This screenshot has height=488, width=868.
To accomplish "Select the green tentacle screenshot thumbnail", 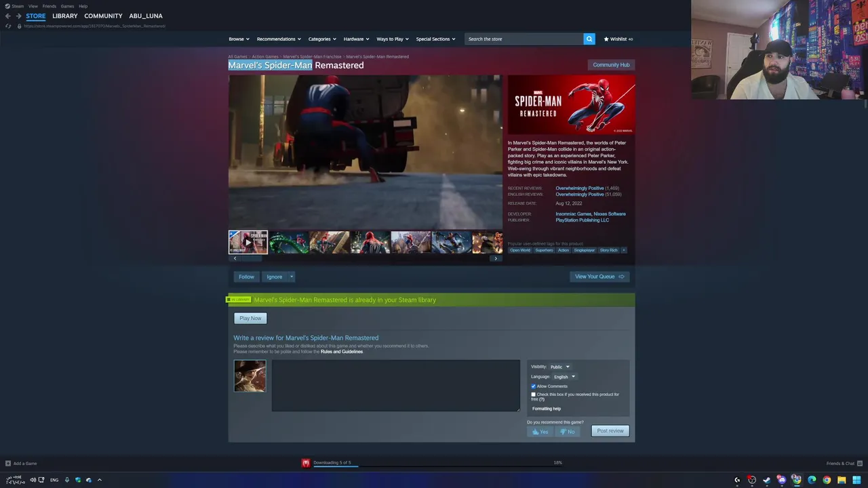I will click(x=289, y=242).
